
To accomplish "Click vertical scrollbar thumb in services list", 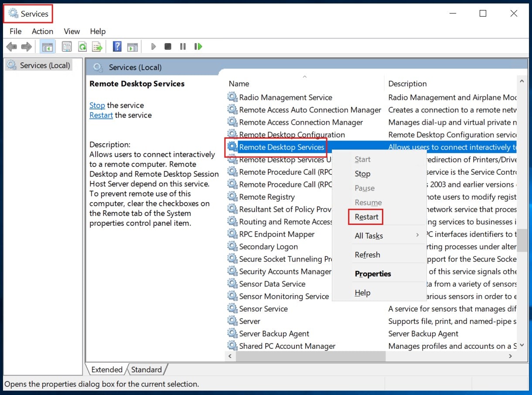I will coord(522,240).
